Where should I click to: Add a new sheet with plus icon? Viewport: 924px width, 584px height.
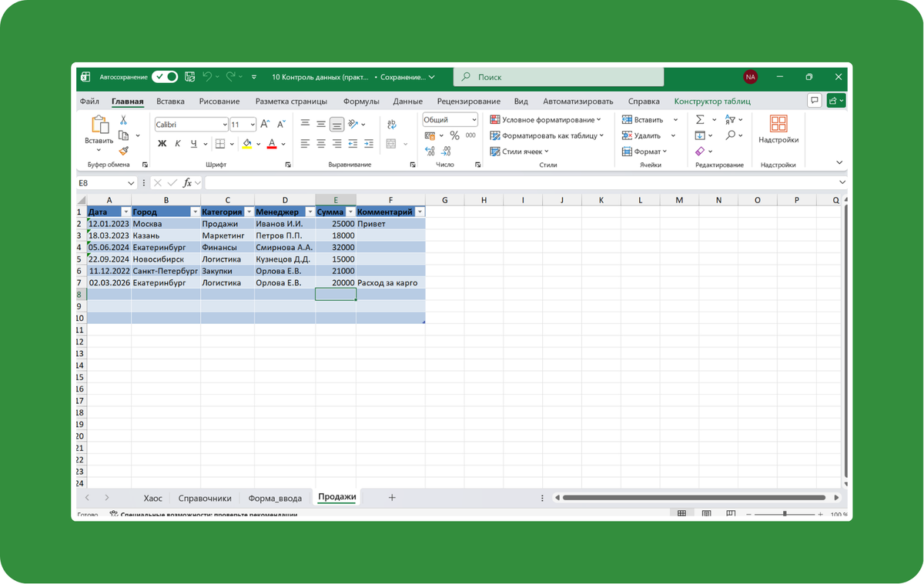click(392, 498)
